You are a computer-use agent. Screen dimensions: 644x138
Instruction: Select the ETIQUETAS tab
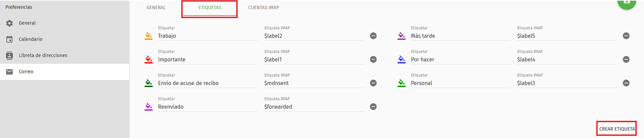[x=210, y=7]
